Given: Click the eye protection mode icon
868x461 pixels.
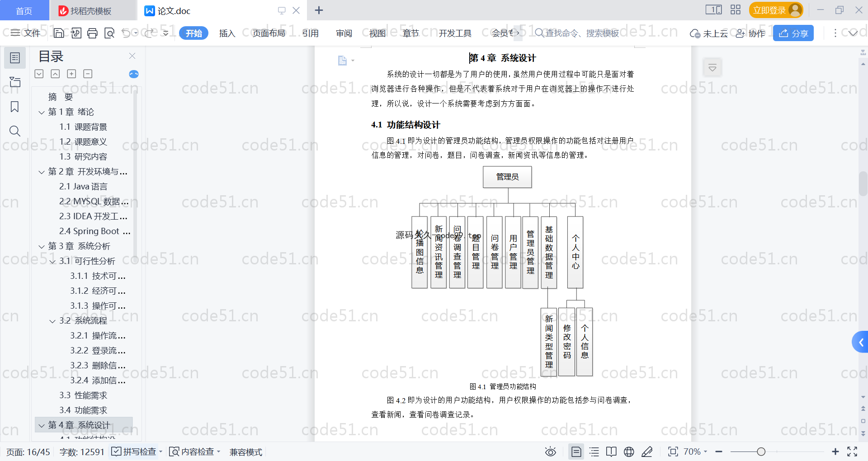Looking at the screenshot, I should coord(551,452).
